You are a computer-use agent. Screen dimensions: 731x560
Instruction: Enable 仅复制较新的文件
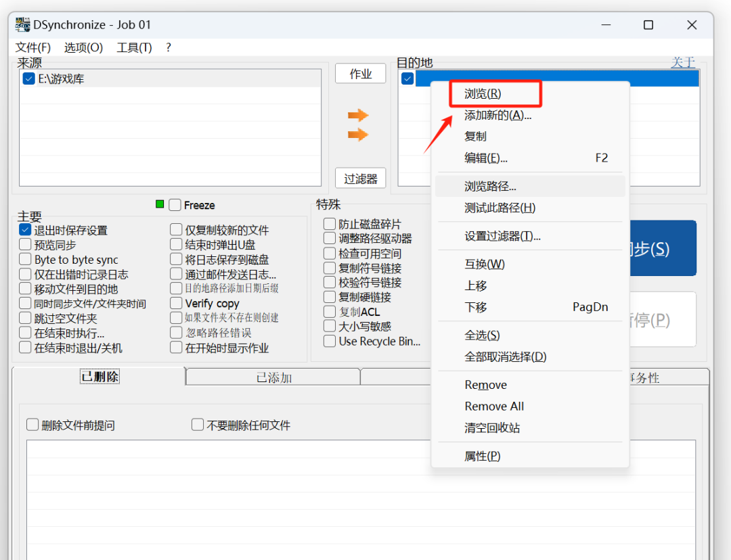(x=176, y=230)
